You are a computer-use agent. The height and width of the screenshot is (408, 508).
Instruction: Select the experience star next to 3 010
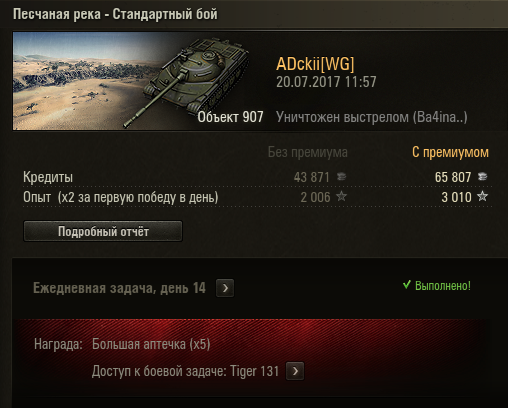coord(482,196)
